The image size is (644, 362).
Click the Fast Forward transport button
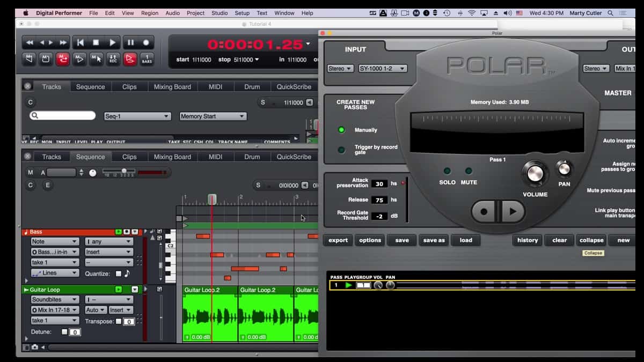click(x=63, y=42)
